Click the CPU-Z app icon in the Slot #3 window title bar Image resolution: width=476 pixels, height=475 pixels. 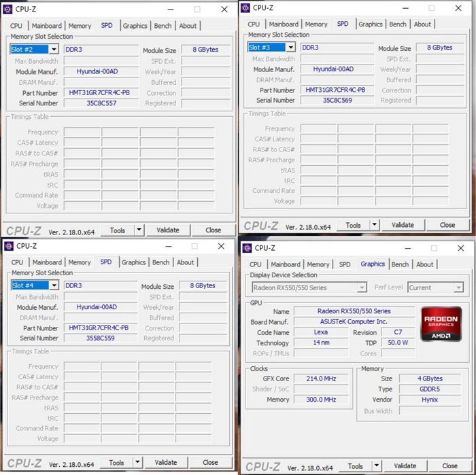click(245, 8)
